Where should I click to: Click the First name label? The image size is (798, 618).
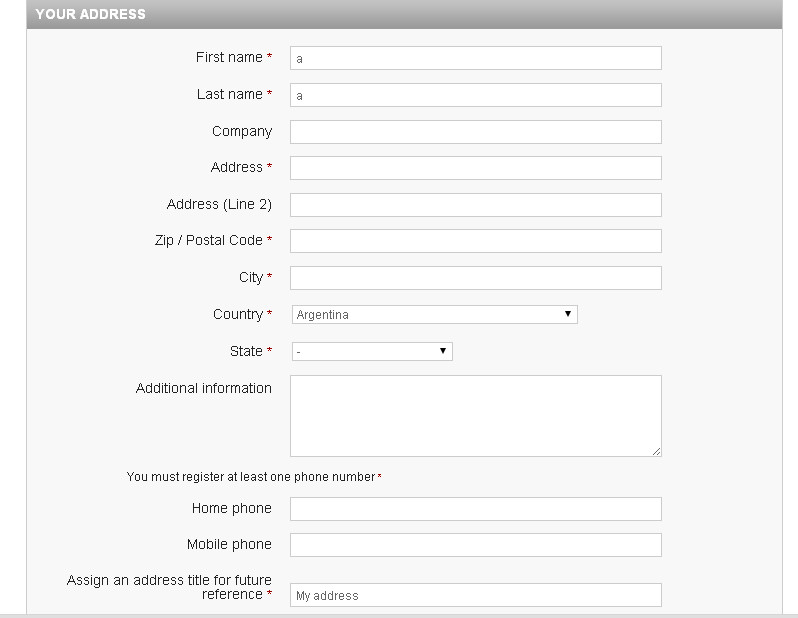pos(229,58)
